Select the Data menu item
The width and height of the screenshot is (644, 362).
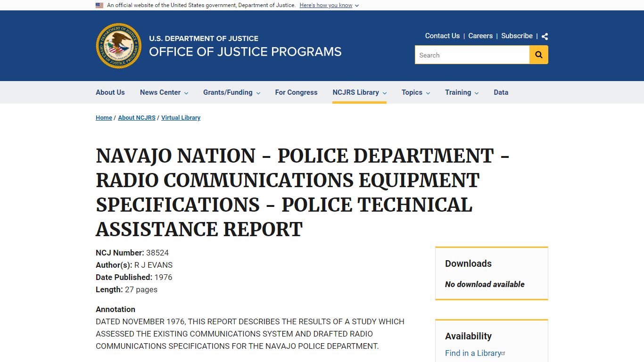click(501, 92)
